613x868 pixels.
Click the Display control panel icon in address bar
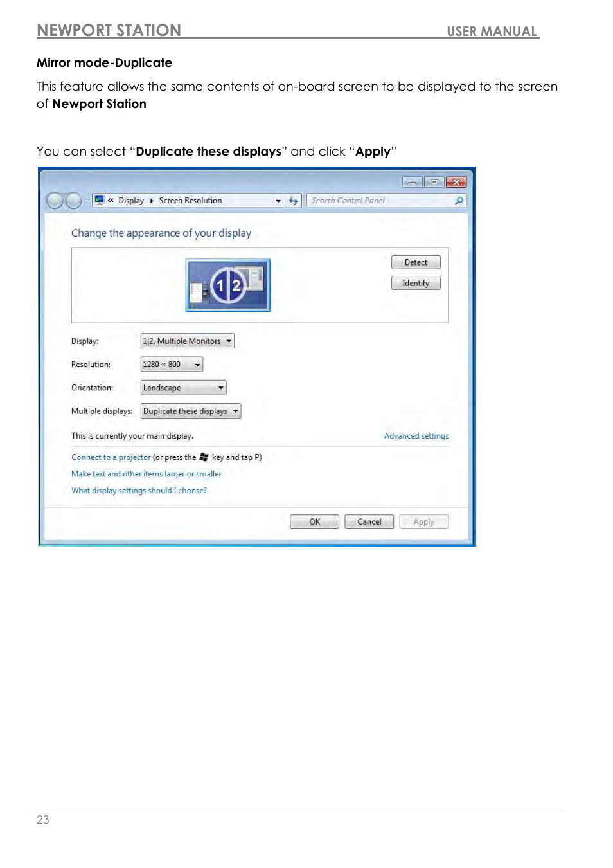pyautogui.click(x=100, y=201)
